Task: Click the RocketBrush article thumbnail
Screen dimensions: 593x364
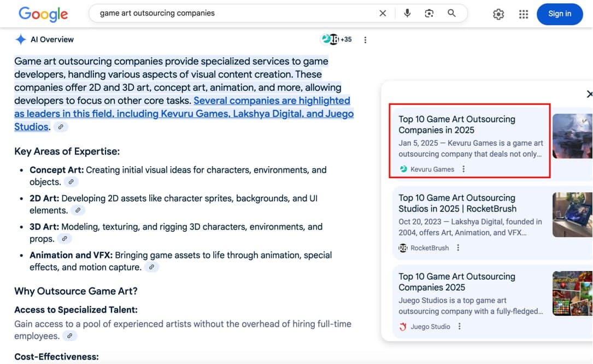Action: coord(572,215)
